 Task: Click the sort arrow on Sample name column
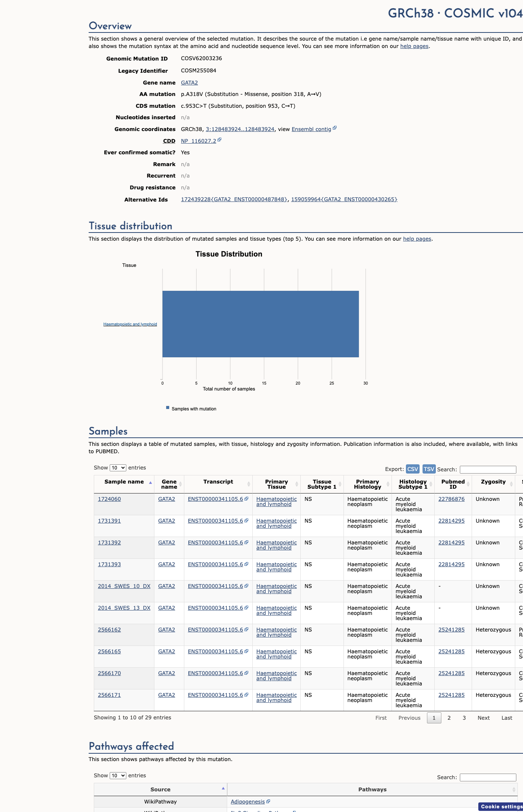pos(150,483)
